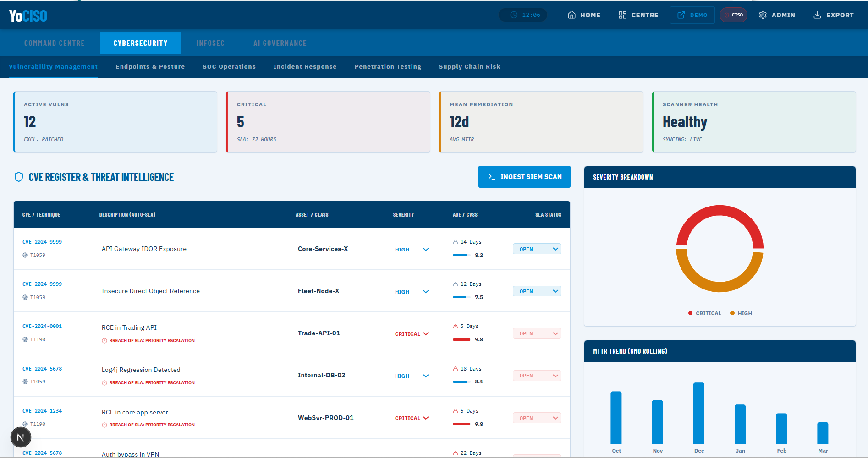
Task: Open the SOC Operations sub-tab
Action: pos(229,67)
